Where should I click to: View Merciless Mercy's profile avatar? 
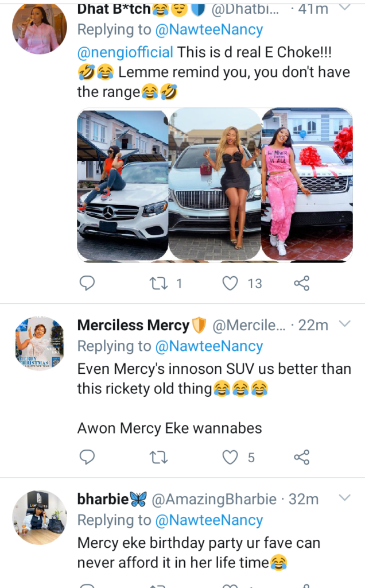[x=39, y=343]
